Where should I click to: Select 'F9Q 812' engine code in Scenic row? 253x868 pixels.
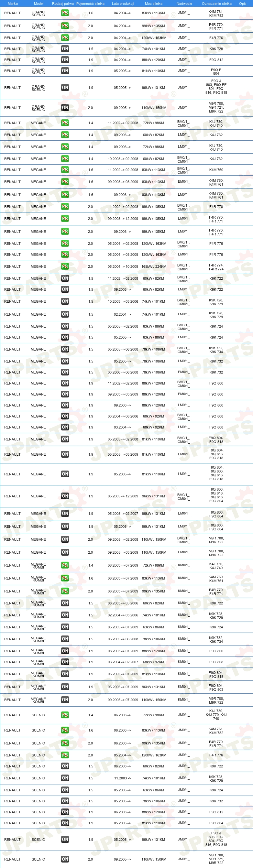(x=216, y=812)
